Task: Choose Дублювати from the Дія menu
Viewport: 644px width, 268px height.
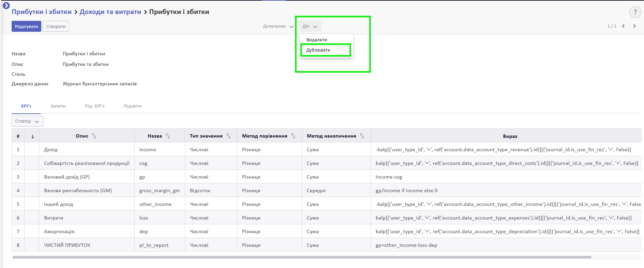Action: (x=326, y=50)
